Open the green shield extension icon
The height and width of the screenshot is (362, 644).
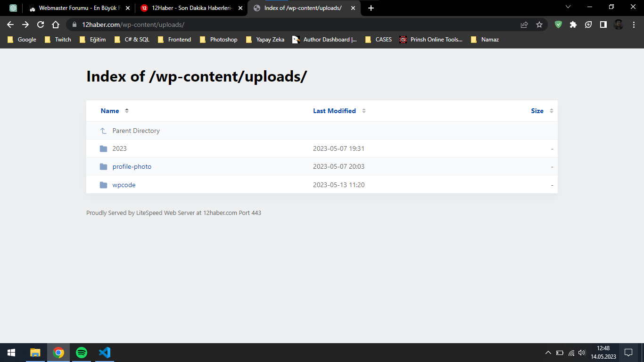pos(558,25)
